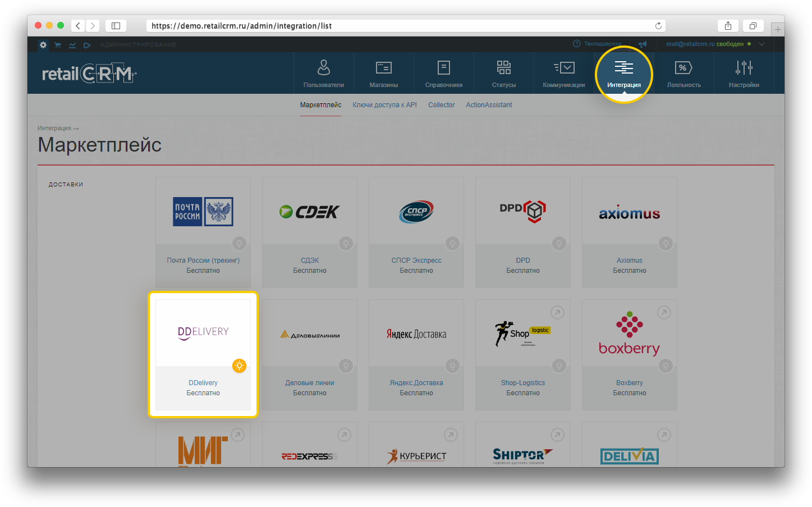Click the external arrow on МИГ card

pyautogui.click(x=237, y=435)
